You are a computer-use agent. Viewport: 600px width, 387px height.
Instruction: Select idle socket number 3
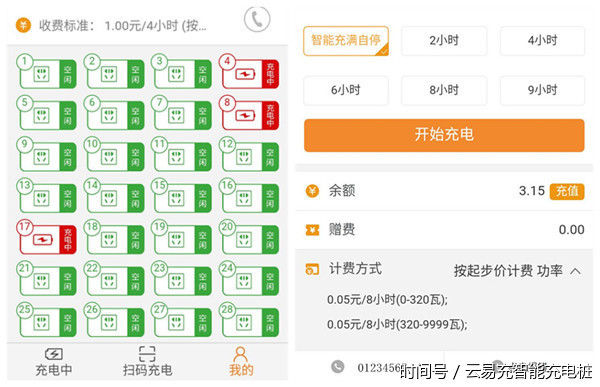click(181, 72)
